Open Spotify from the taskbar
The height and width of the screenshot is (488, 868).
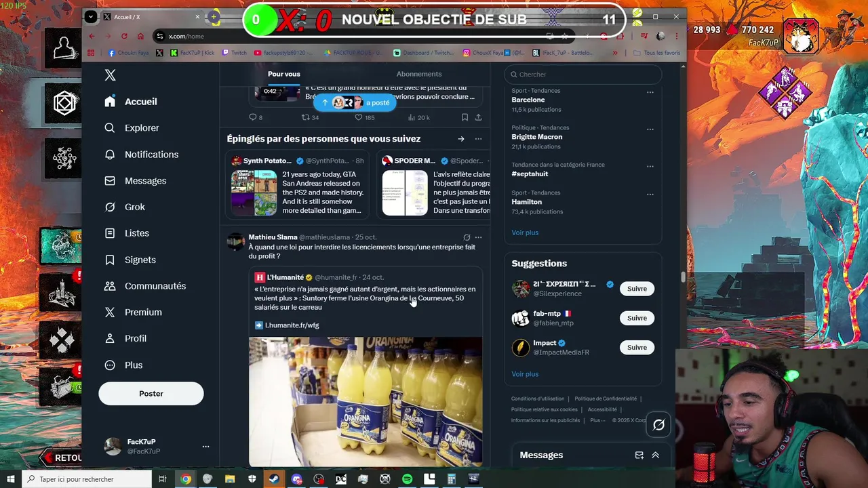tap(407, 479)
